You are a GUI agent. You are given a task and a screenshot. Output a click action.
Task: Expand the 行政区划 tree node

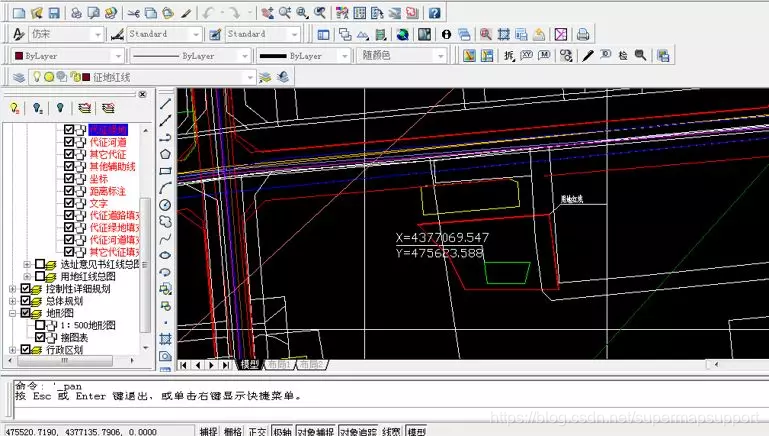click(x=13, y=350)
